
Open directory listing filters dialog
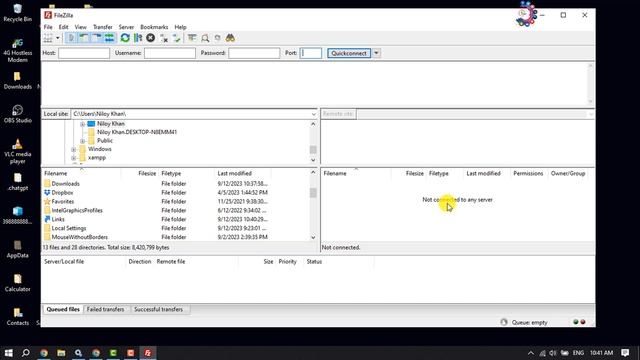click(192, 38)
